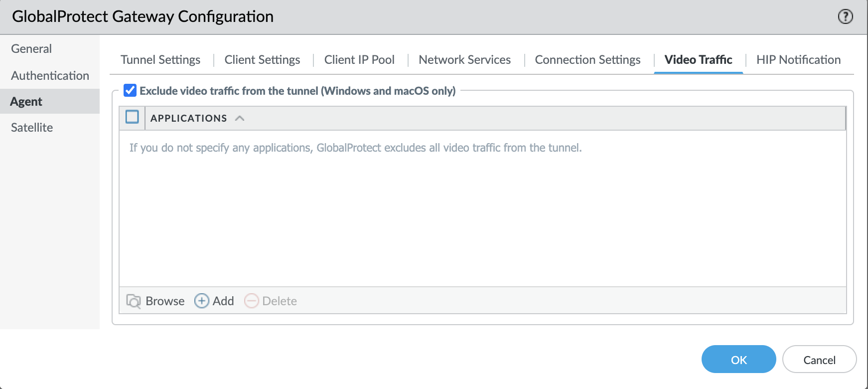Image resolution: width=868 pixels, height=389 pixels.
Task: Click the minus Delete icon
Action: pyautogui.click(x=251, y=301)
